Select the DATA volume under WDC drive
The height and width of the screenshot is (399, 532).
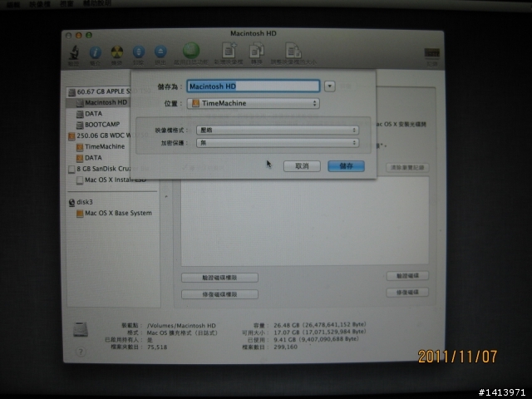tap(93, 158)
